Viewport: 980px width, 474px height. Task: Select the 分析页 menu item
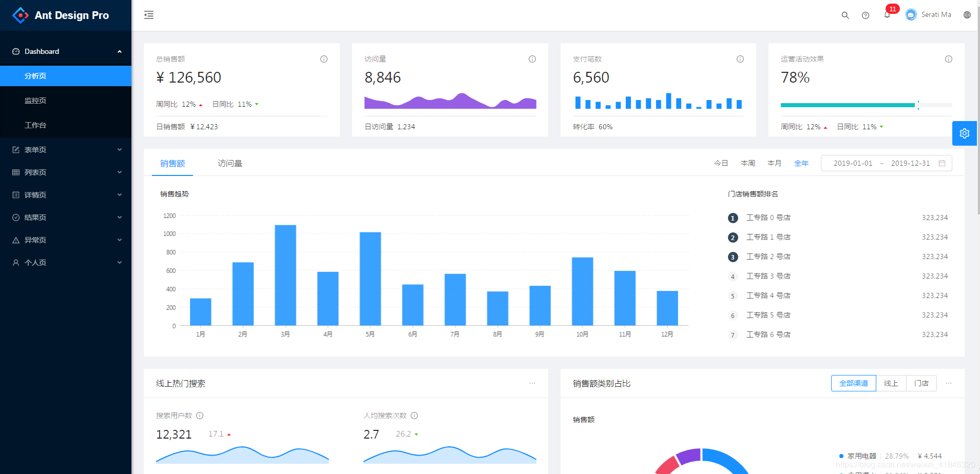[x=66, y=76]
